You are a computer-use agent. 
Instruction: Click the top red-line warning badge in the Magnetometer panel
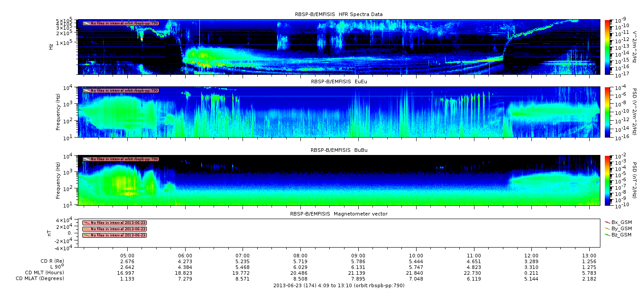tap(114, 223)
